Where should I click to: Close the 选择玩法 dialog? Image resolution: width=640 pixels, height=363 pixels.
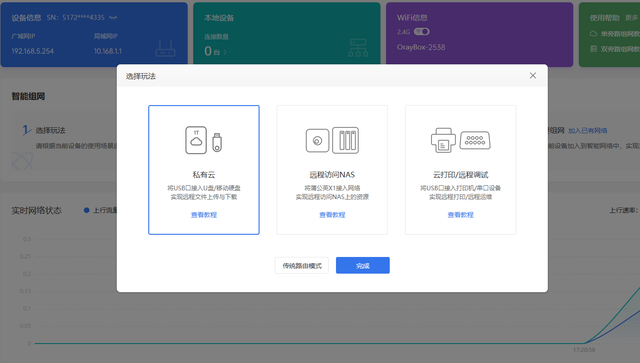tap(533, 76)
